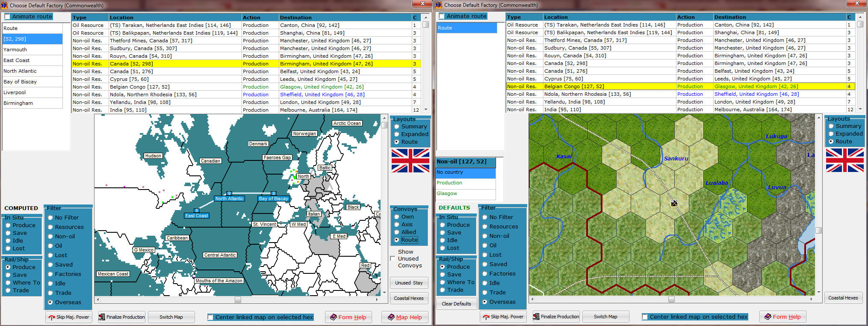Switch Map in the right window
The height and width of the screenshot is (326, 868).
coord(605,317)
